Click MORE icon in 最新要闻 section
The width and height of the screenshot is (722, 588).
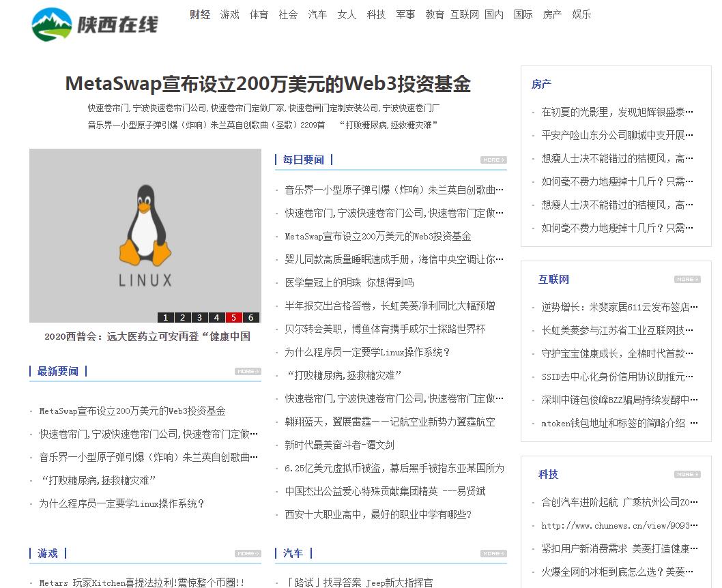click(x=248, y=371)
